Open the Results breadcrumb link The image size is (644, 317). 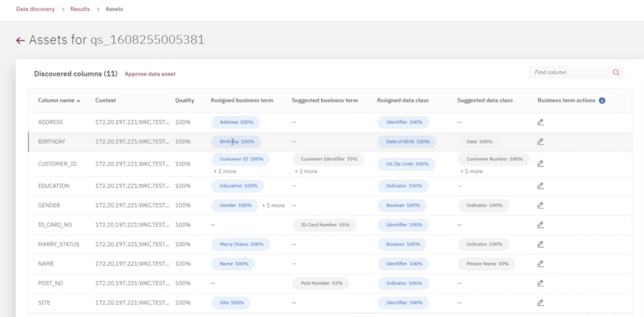pyautogui.click(x=80, y=9)
